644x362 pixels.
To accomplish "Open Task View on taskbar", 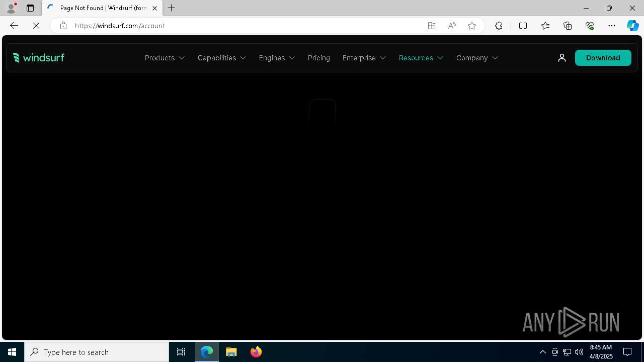I will (181, 352).
